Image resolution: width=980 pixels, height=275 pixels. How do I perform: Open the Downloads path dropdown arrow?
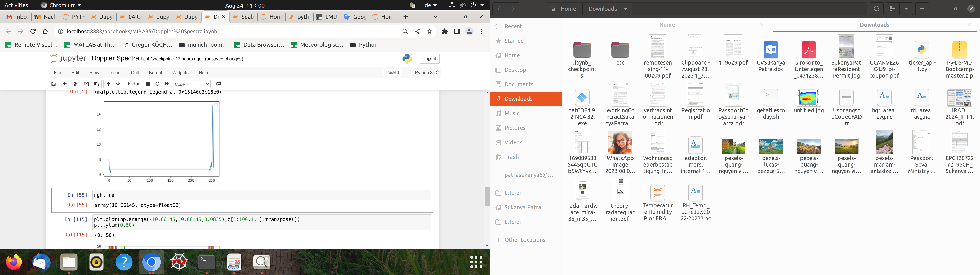(626, 9)
